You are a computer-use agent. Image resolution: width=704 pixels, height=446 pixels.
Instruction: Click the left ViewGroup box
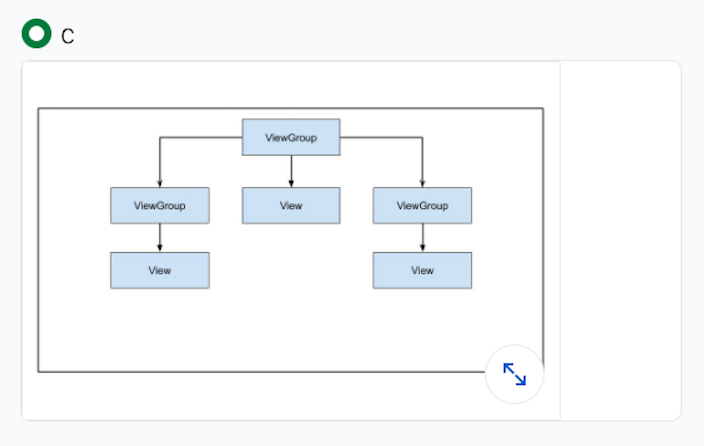click(160, 205)
